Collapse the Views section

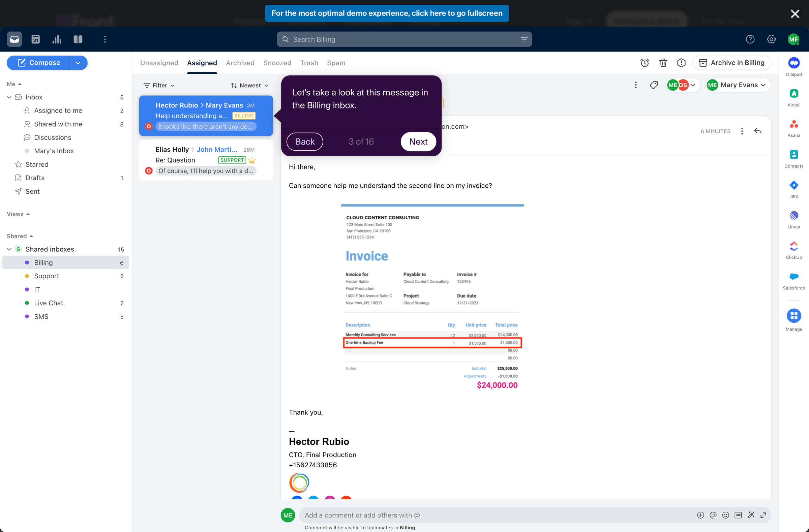tap(18, 214)
